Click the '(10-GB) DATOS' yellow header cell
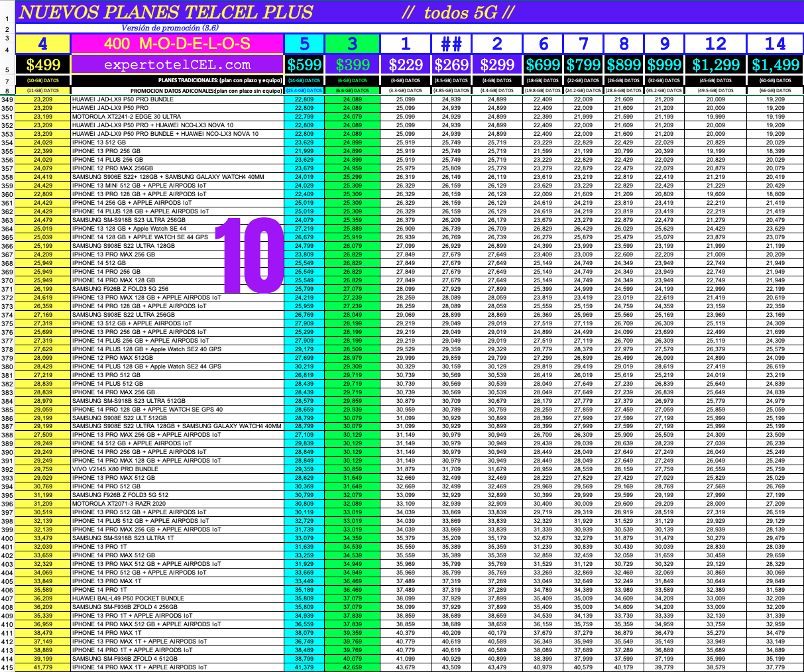 (43, 81)
